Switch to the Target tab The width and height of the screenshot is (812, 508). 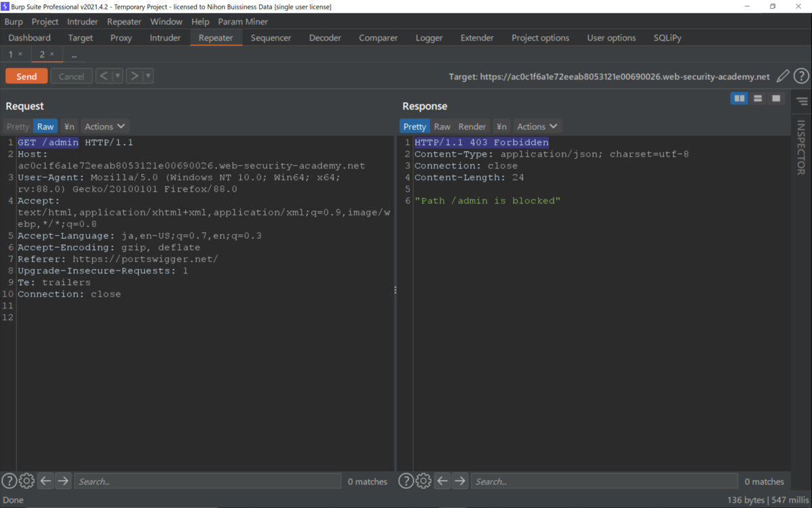click(81, 38)
